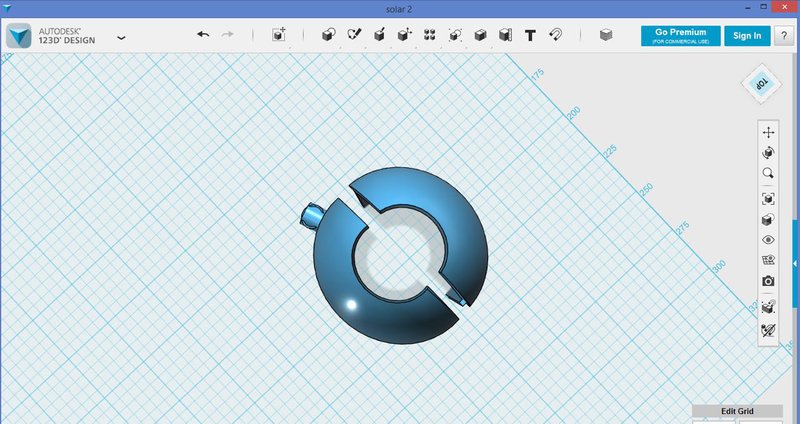Open the Pattern tool
This screenshot has height=424, width=800.
429,35
